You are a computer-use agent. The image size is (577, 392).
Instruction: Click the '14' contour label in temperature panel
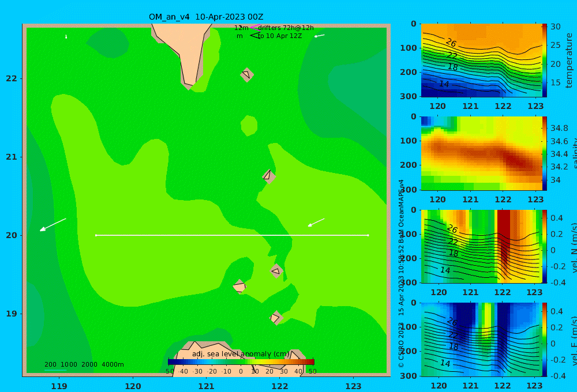(444, 84)
